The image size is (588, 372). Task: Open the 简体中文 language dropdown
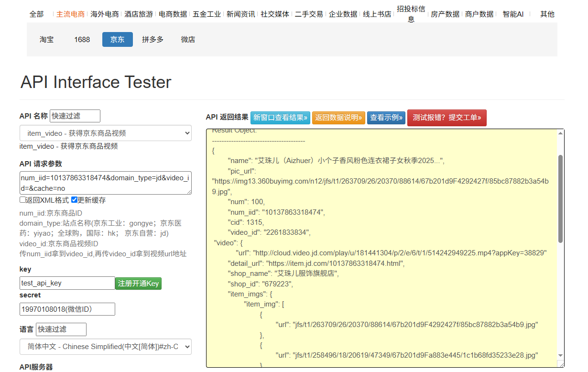pos(105,347)
